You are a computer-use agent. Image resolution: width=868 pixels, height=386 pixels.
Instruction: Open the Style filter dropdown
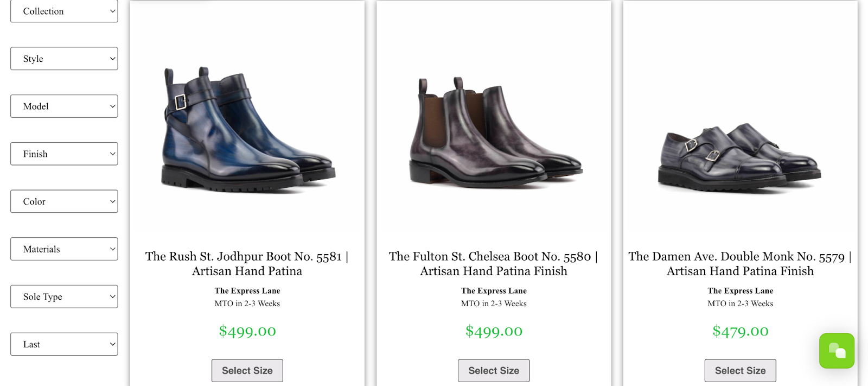point(63,58)
